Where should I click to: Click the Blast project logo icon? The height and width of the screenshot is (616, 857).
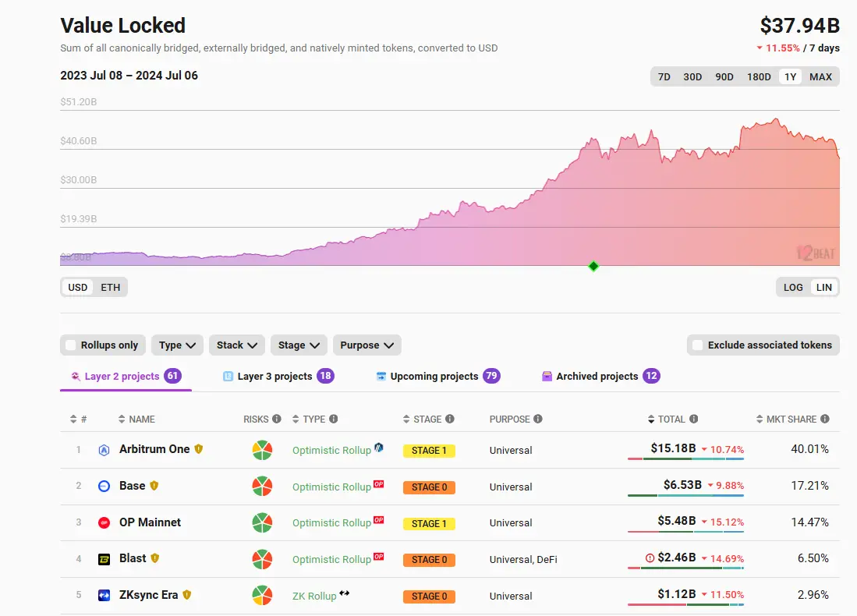(x=104, y=559)
